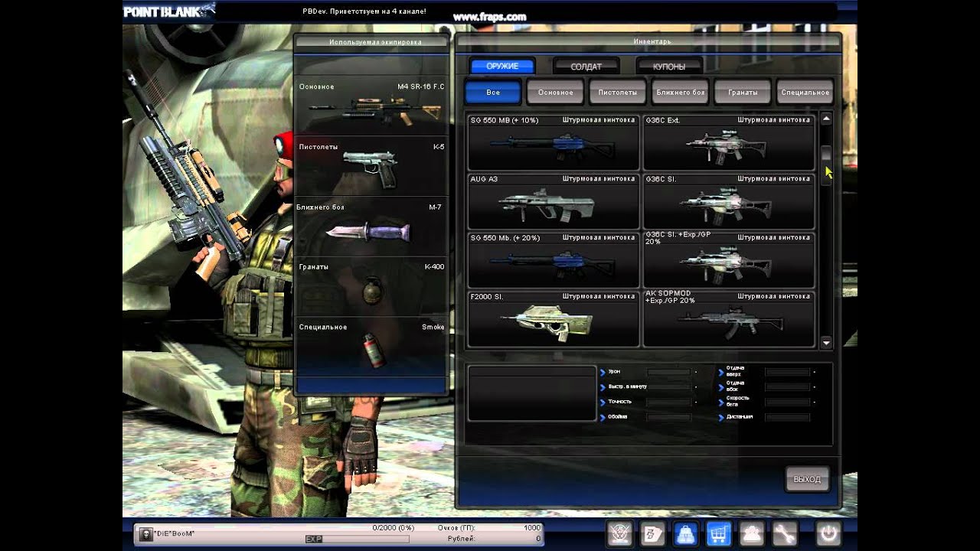The height and width of the screenshot is (551, 980).
Task: Click the weapon description preview box
Action: pos(532,393)
